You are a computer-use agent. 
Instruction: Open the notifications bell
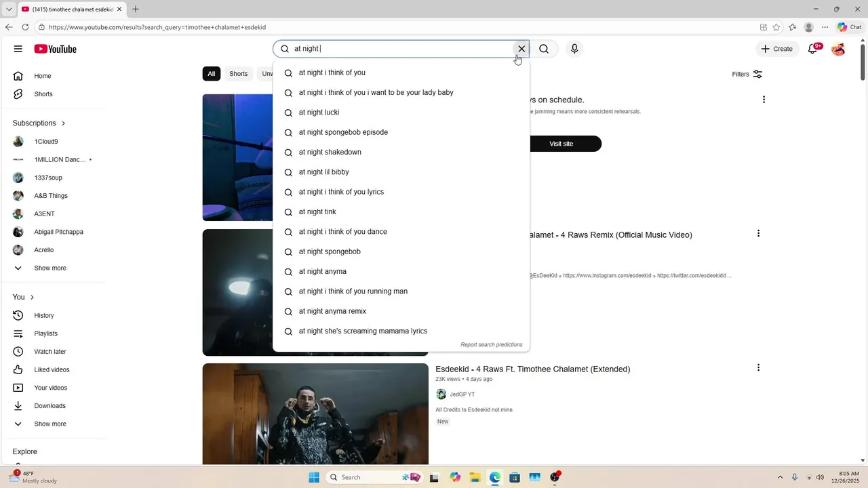point(813,49)
